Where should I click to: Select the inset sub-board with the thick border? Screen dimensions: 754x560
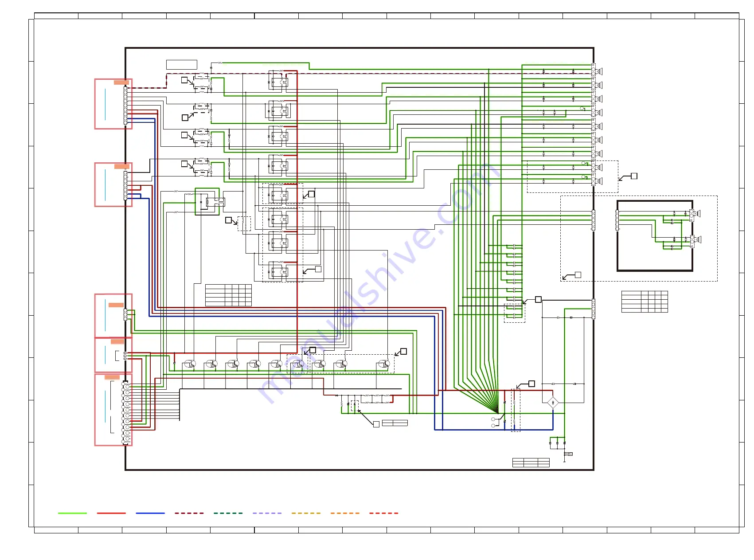pyautogui.click(x=655, y=236)
